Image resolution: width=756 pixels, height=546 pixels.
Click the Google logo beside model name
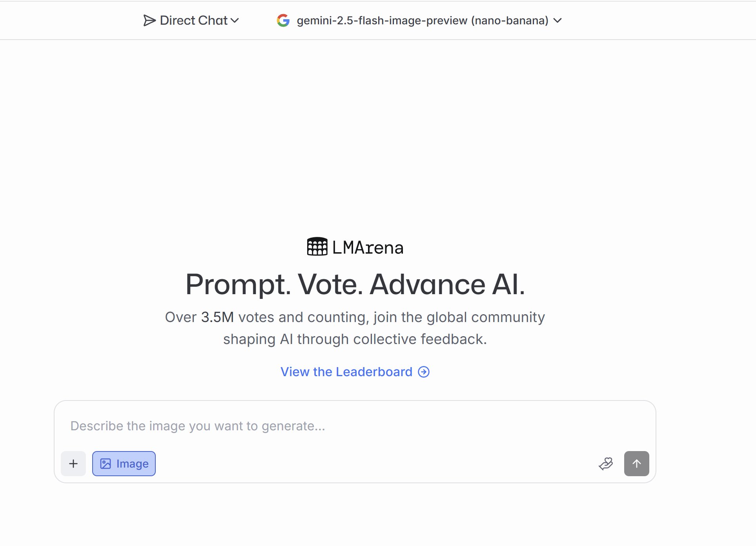pos(283,20)
